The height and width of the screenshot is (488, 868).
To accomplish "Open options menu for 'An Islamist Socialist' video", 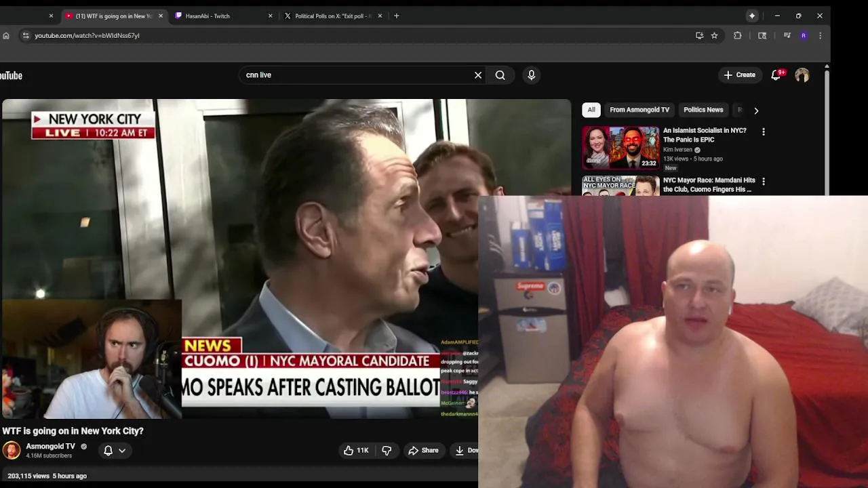I will click(x=764, y=132).
